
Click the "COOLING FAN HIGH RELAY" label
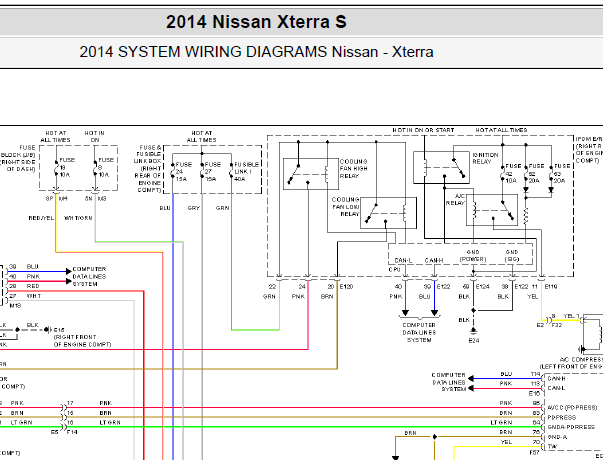tap(353, 168)
